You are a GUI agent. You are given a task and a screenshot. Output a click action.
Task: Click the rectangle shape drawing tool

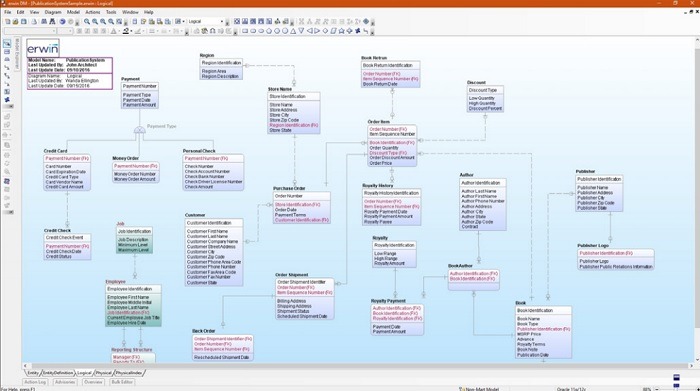pos(245,31)
